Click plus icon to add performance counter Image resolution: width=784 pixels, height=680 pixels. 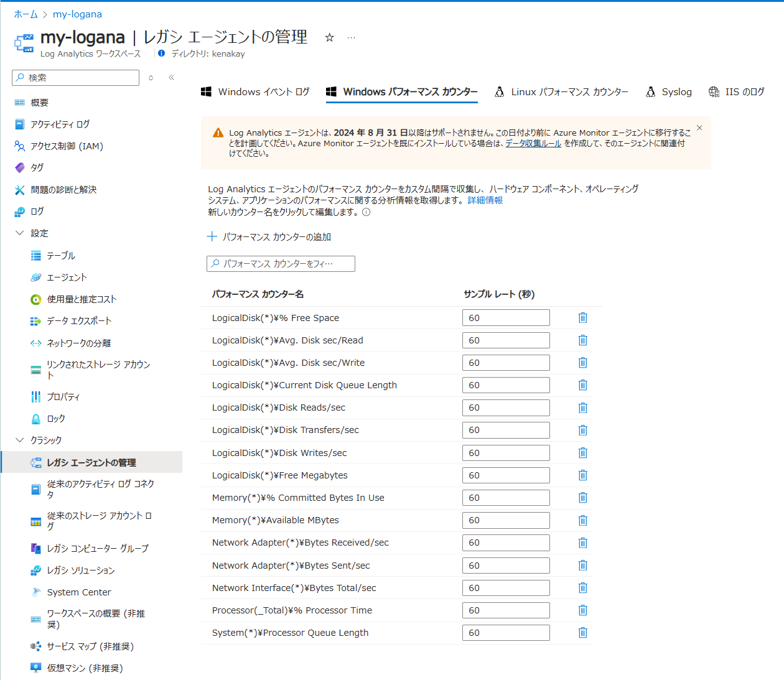[x=212, y=237]
